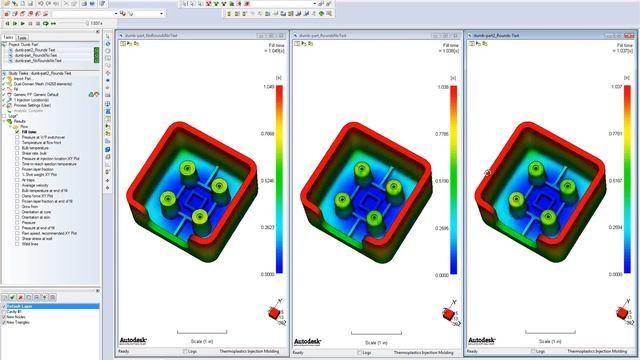Click the first red icon in second toolbar row

pos(7,13)
